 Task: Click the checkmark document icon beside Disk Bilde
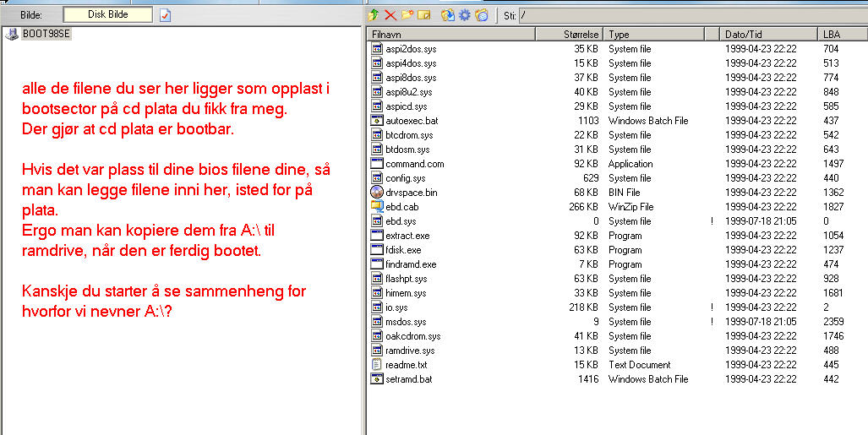pos(165,15)
